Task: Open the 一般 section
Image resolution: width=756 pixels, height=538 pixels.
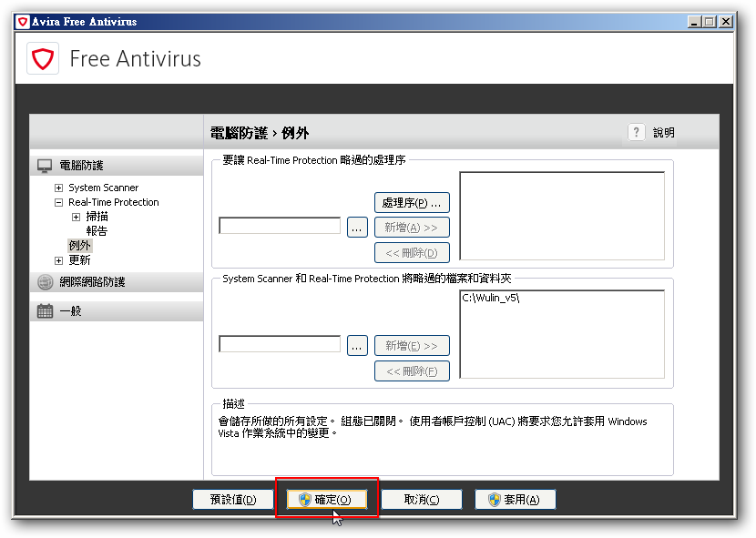Action: tap(71, 311)
